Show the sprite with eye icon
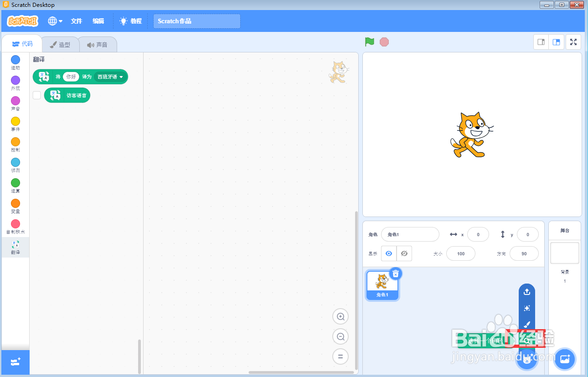 tap(389, 253)
